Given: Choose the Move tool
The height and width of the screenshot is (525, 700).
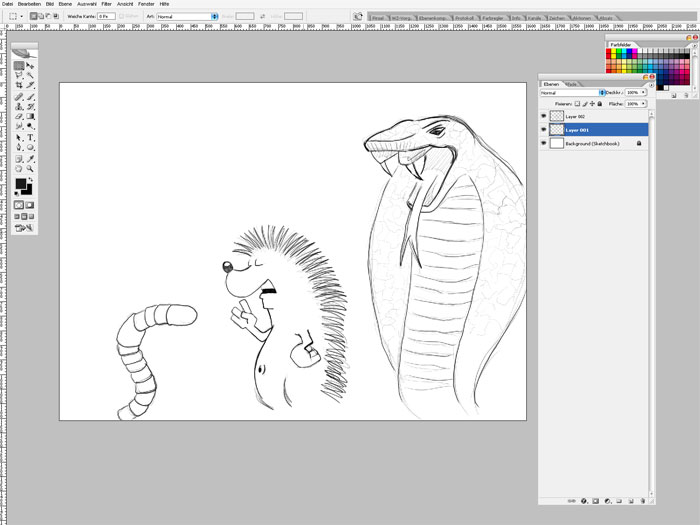Looking at the screenshot, I should click(x=31, y=66).
